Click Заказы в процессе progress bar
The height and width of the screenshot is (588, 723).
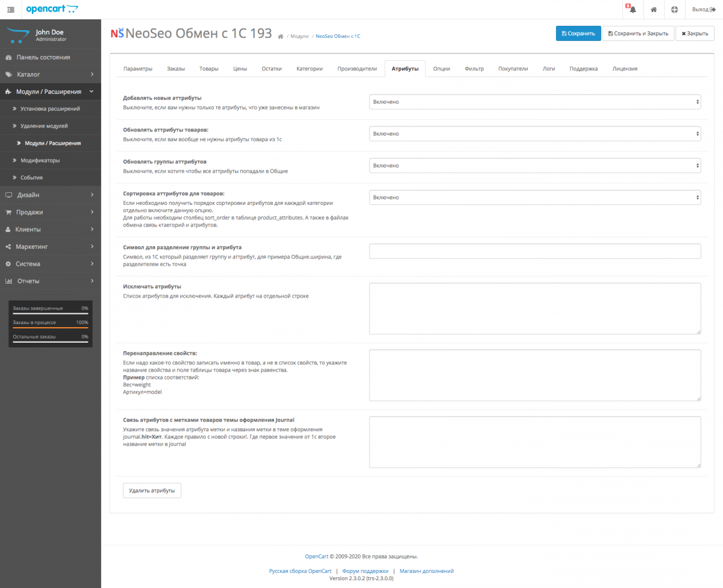(x=51, y=328)
